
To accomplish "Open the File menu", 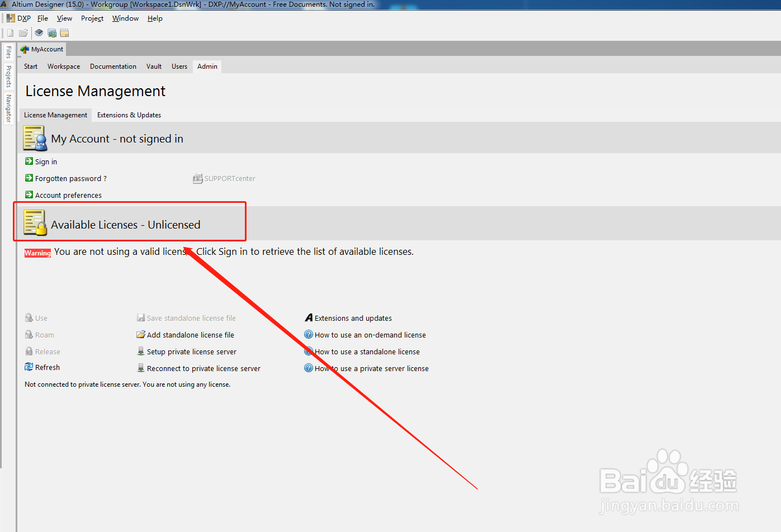I will tap(42, 18).
